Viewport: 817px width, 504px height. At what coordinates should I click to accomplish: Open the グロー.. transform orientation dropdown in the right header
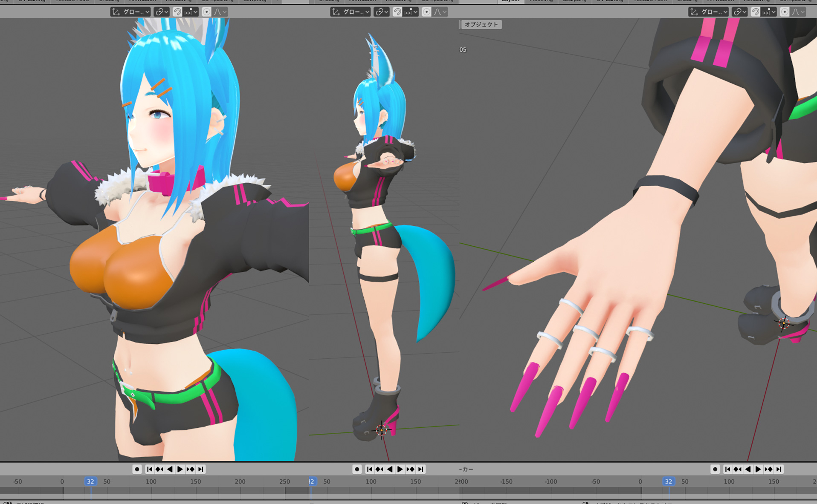click(x=708, y=12)
